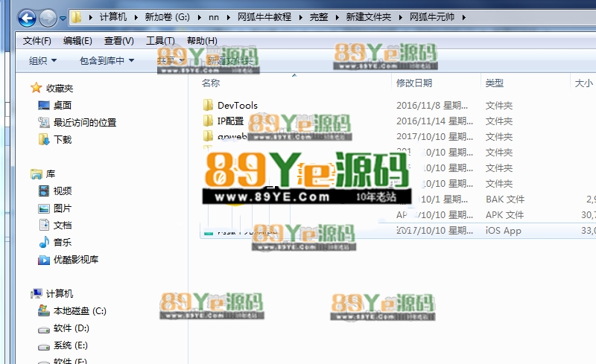Image resolution: width=596 pixels, height=364 pixels.
Task: Select the APK 文件 type cell
Action: pyautogui.click(x=504, y=214)
